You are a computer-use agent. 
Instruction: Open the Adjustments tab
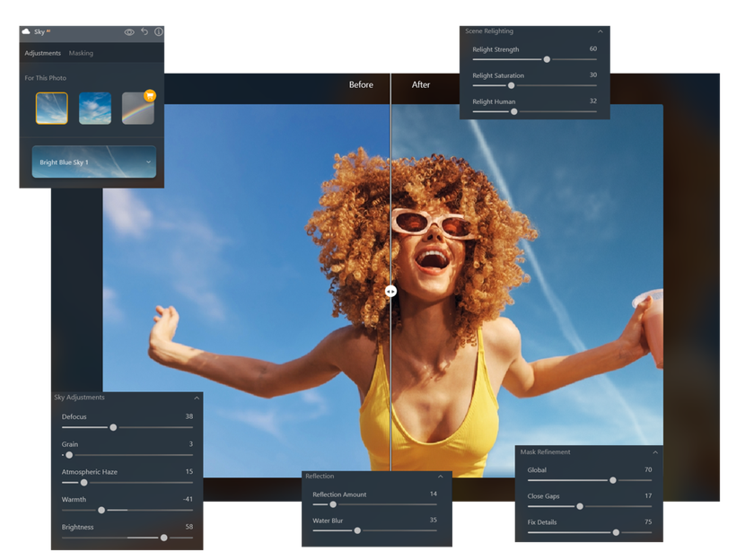click(42, 53)
